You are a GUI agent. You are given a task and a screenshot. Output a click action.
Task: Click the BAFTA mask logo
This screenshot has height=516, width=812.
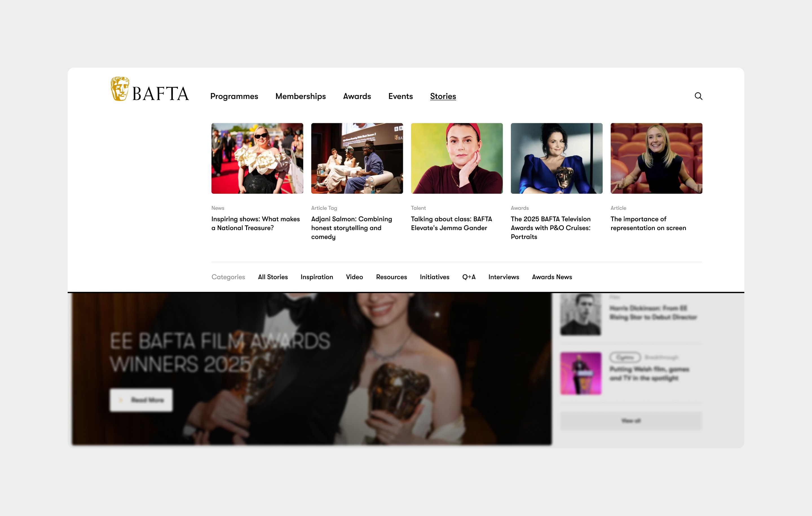tap(120, 89)
